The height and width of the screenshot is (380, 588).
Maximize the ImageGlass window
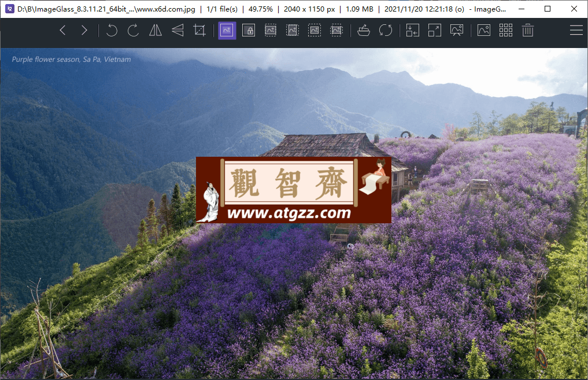(x=548, y=9)
